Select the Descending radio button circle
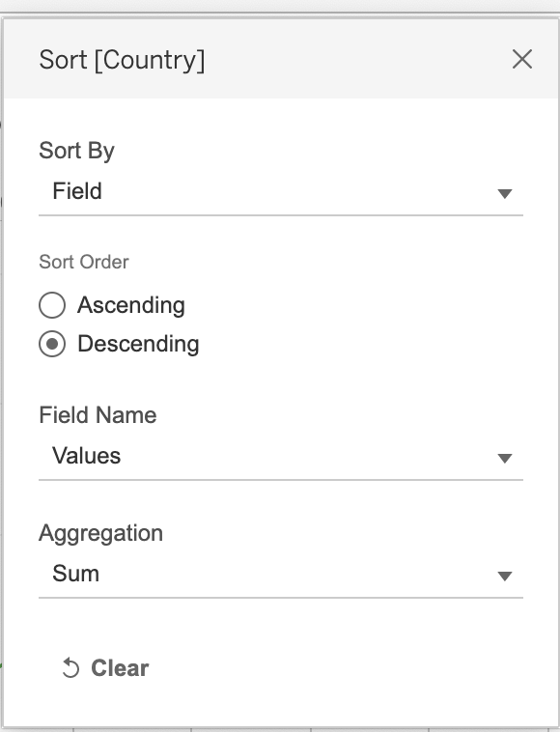Image resolution: width=560 pixels, height=732 pixels. tap(52, 344)
